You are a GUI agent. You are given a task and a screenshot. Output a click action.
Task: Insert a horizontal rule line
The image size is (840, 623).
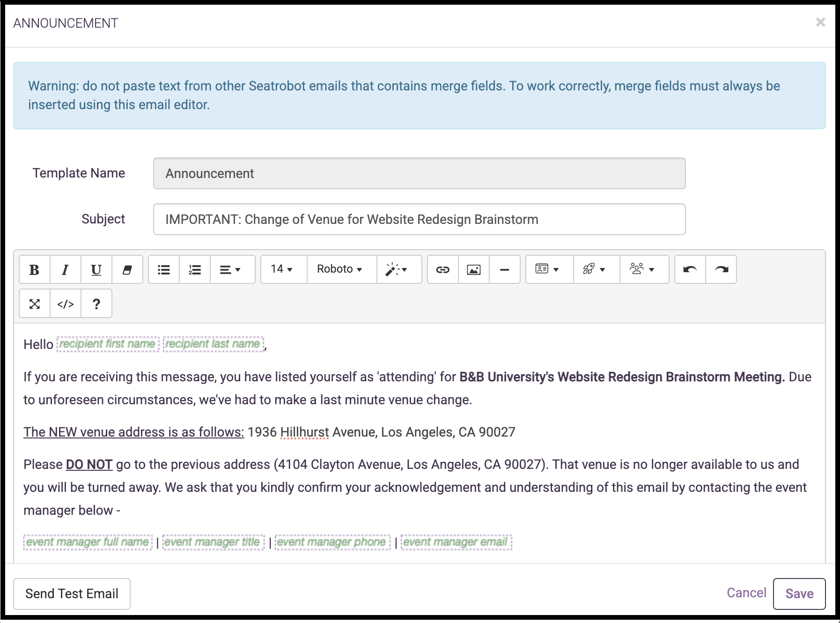pos(504,269)
